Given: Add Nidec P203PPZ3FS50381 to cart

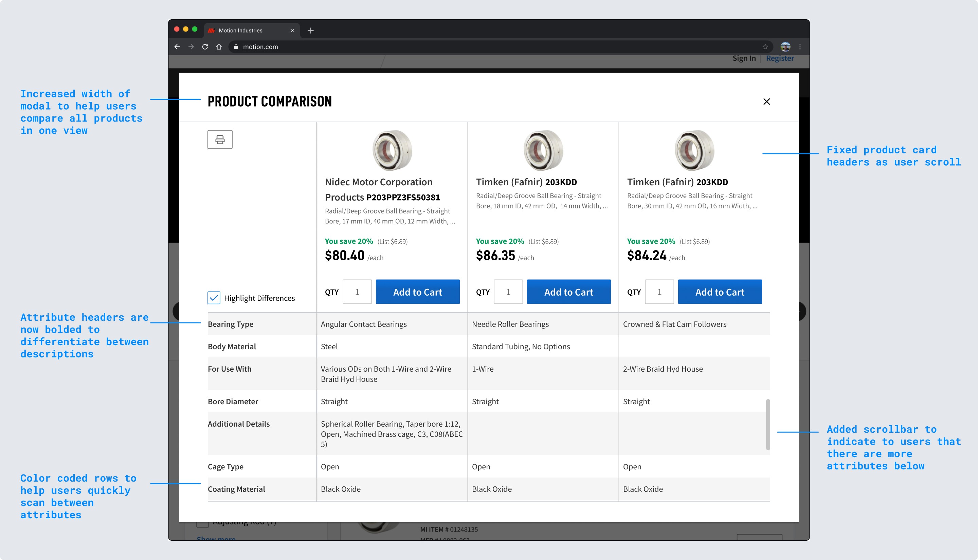Looking at the screenshot, I should click(x=417, y=292).
